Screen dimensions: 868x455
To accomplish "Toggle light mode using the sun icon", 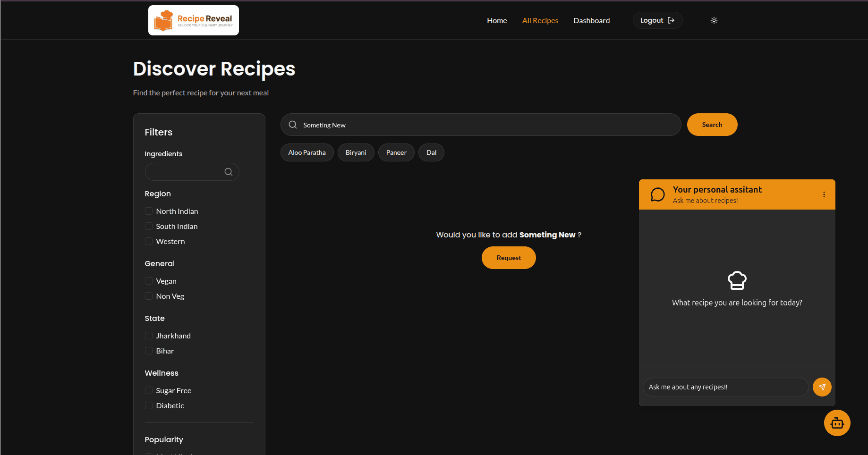I will point(714,20).
